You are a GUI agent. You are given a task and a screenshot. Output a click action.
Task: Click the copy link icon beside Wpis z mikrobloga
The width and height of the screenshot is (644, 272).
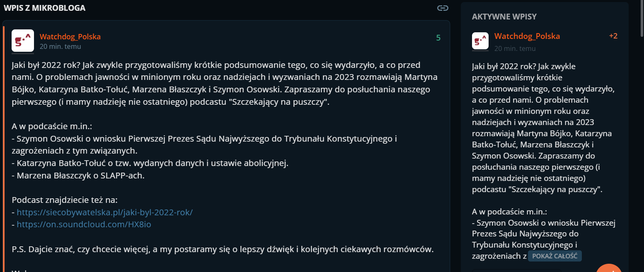click(x=443, y=8)
